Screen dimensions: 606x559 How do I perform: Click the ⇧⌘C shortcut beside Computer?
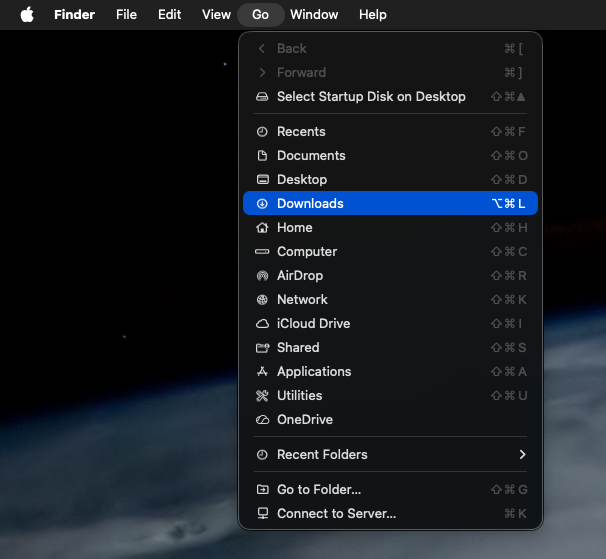click(509, 252)
